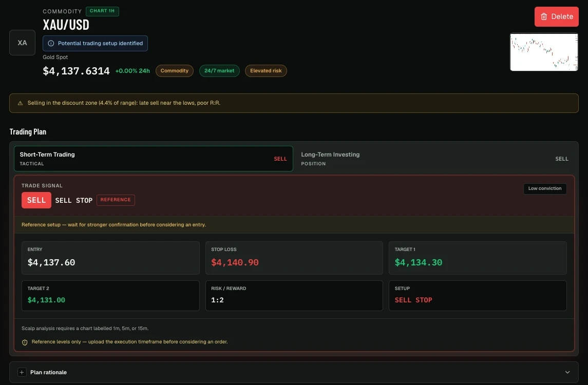The height and width of the screenshot is (385, 588).
Task: Click the Low conviction badge
Action: (545, 188)
